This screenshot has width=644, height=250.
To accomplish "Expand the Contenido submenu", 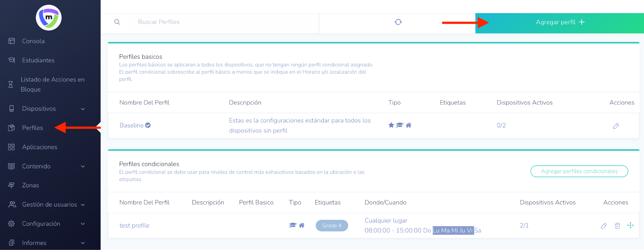I will pos(83,167).
